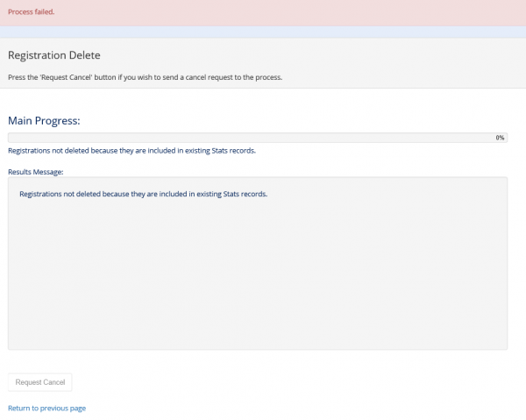This screenshot has height=420, width=526.
Task: Click the disabled Request Cancel button
Action: tap(40, 382)
